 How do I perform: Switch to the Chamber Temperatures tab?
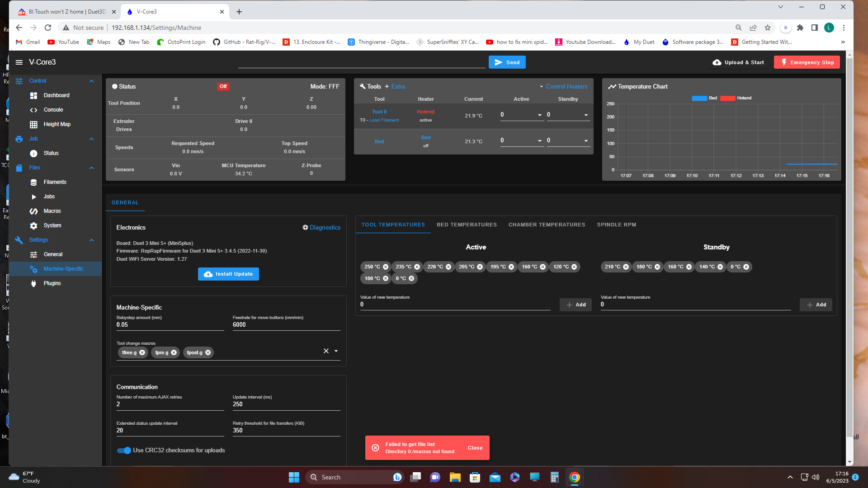pyautogui.click(x=547, y=225)
